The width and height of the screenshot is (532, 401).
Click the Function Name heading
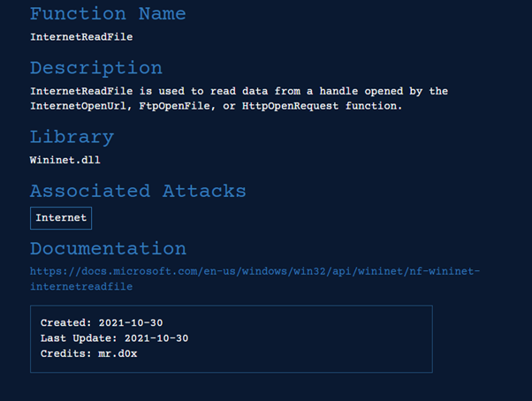108,13
